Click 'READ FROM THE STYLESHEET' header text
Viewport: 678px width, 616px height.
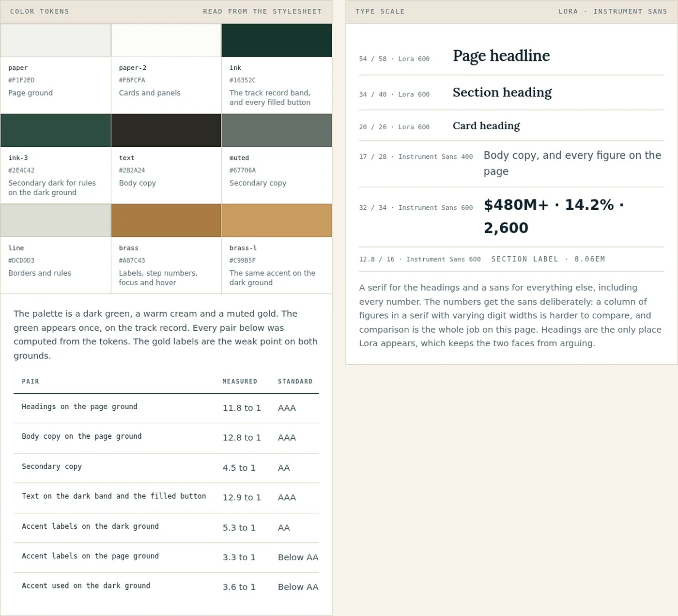(262, 11)
